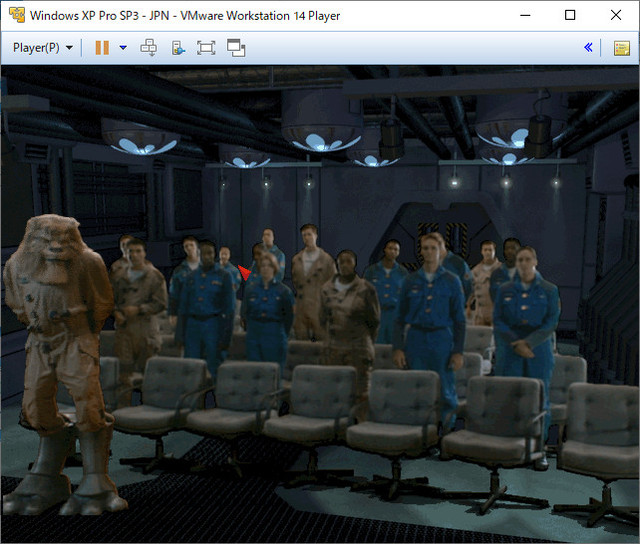The image size is (640, 544).
Task: Minimize the VMware Player window
Action: pyautogui.click(x=525, y=16)
